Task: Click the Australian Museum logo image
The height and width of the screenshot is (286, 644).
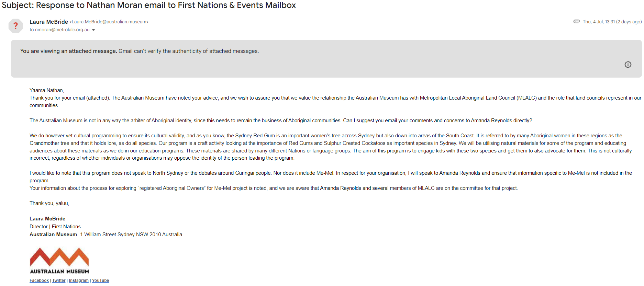Action: (59, 261)
